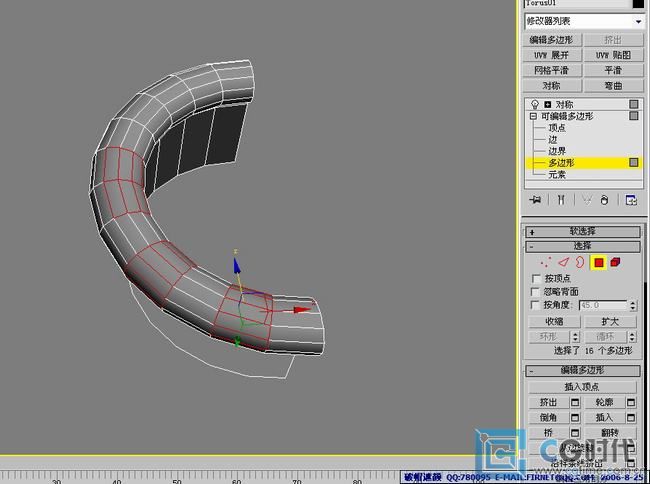Click the 编辑多边形 modifier button
Image resolution: width=650 pixels, height=484 pixels.
[552, 40]
